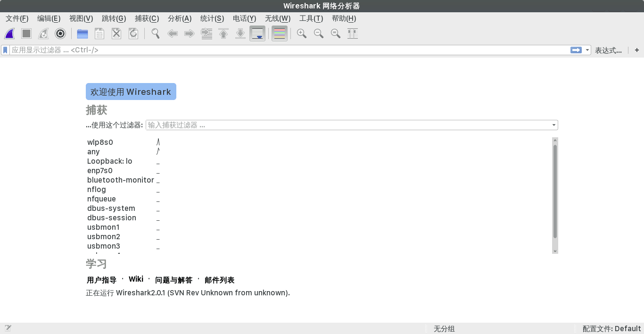644x334 pixels.
Task: Open a capture file via folder icon
Action: pyautogui.click(x=83, y=33)
